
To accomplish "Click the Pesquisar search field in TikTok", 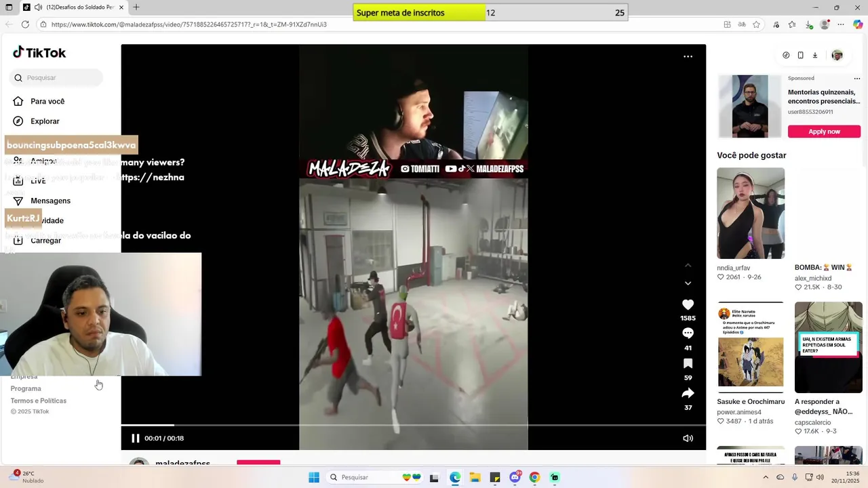I will pos(56,78).
